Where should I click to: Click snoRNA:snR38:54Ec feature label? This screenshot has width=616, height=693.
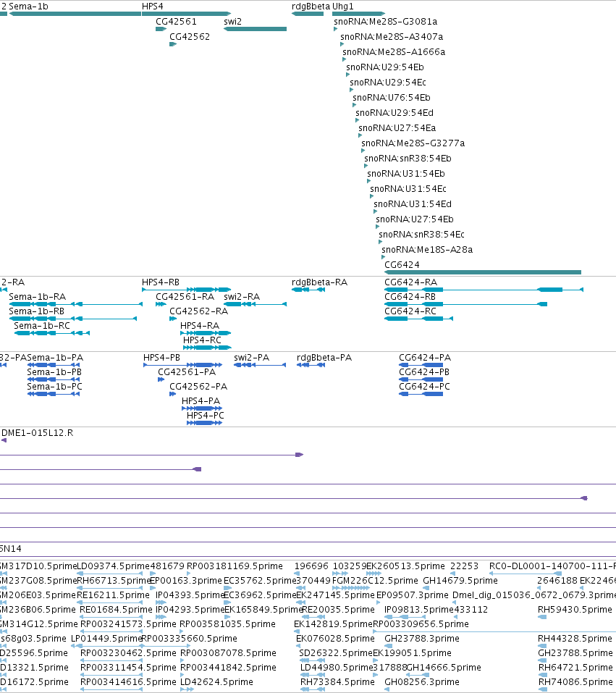(x=421, y=234)
